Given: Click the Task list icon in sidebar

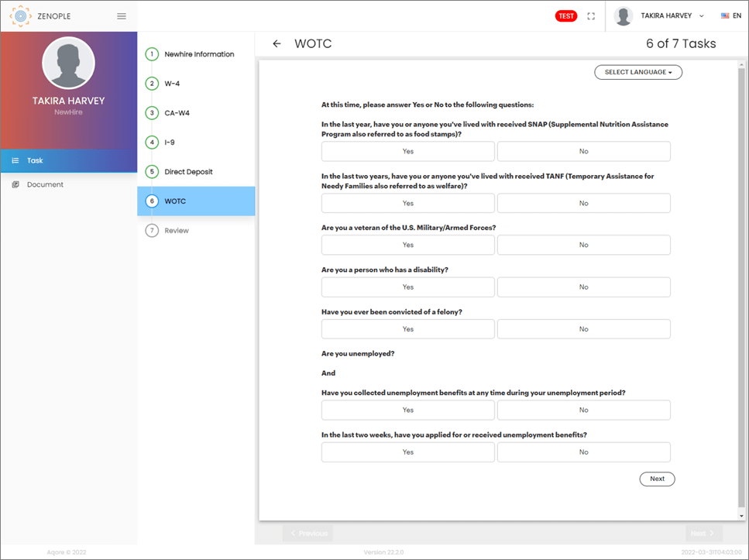Looking at the screenshot, I should click(15, 160).
